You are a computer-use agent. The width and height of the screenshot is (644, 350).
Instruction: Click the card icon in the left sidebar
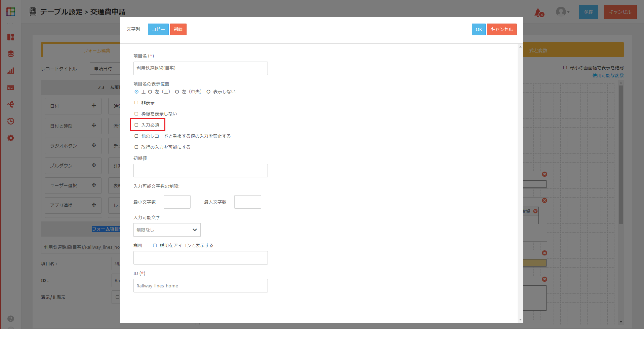(x=11, y=87)
